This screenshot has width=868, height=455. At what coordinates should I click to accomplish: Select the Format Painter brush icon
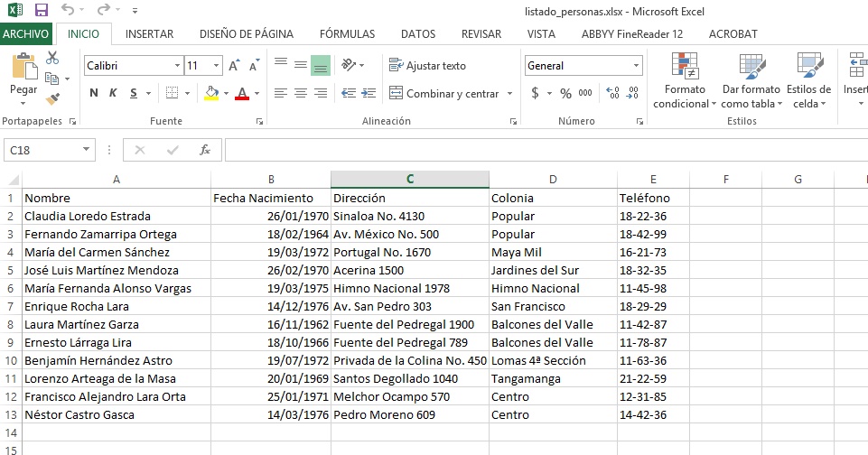tap(52, 98)
